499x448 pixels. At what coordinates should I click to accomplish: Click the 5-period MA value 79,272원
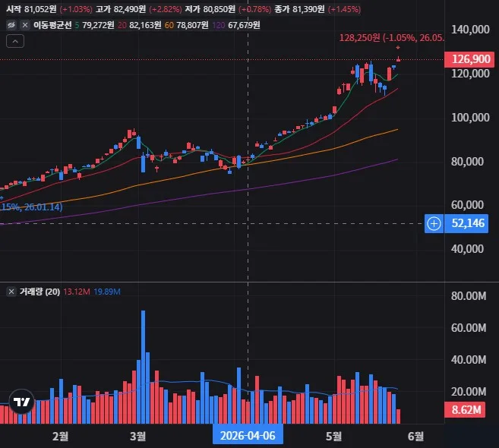[x=98, y=25]
